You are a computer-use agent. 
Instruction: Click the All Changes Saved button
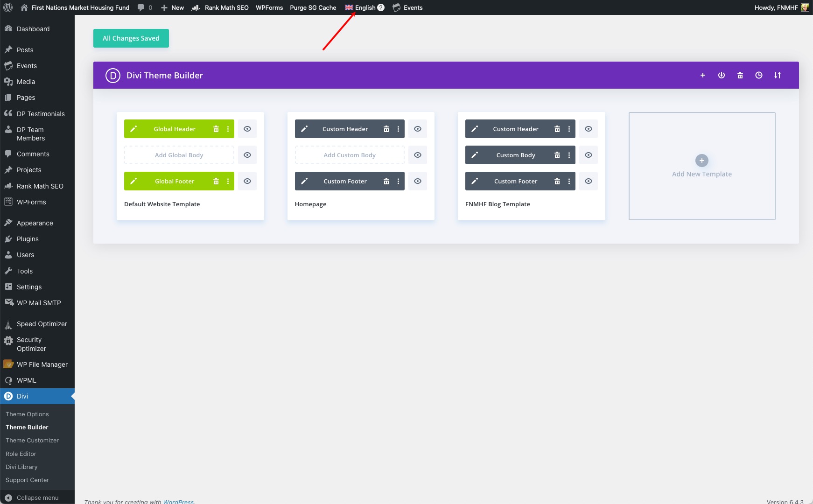point(131,38)
